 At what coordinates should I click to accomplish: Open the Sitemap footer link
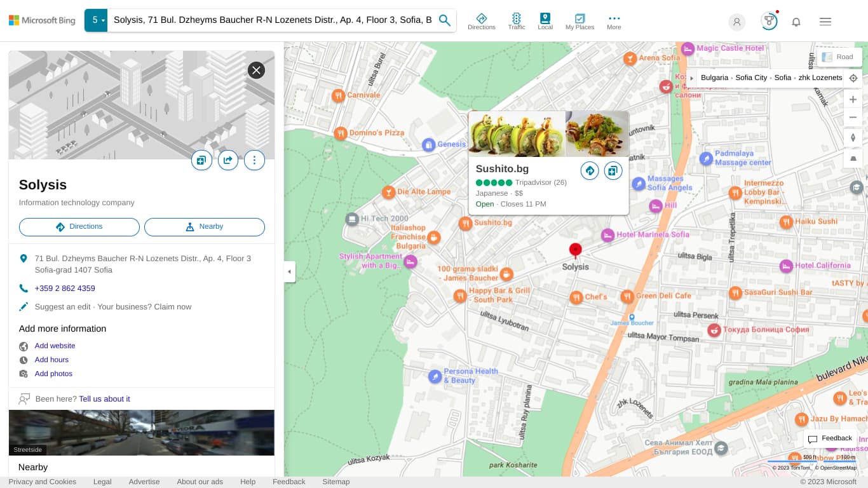pyautogui.click(x=336, y=482)
